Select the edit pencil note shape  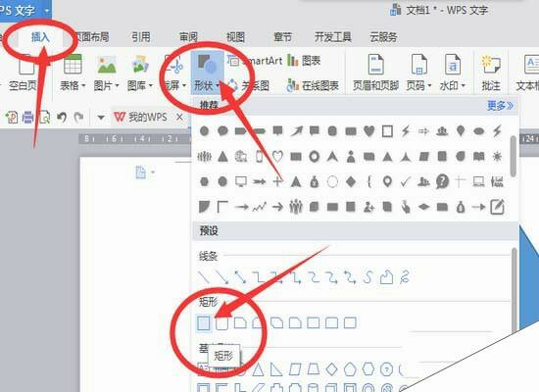[x=498, y=207]
